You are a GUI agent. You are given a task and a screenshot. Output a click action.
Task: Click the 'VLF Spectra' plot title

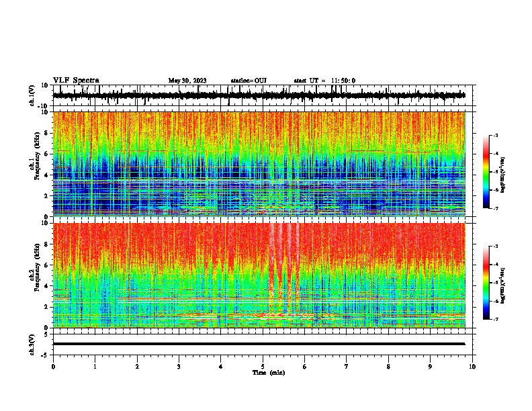coord(76,81)
